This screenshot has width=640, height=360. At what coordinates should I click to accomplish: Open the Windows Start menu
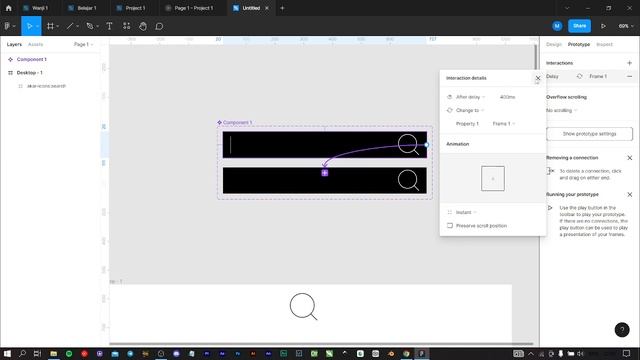7,353
